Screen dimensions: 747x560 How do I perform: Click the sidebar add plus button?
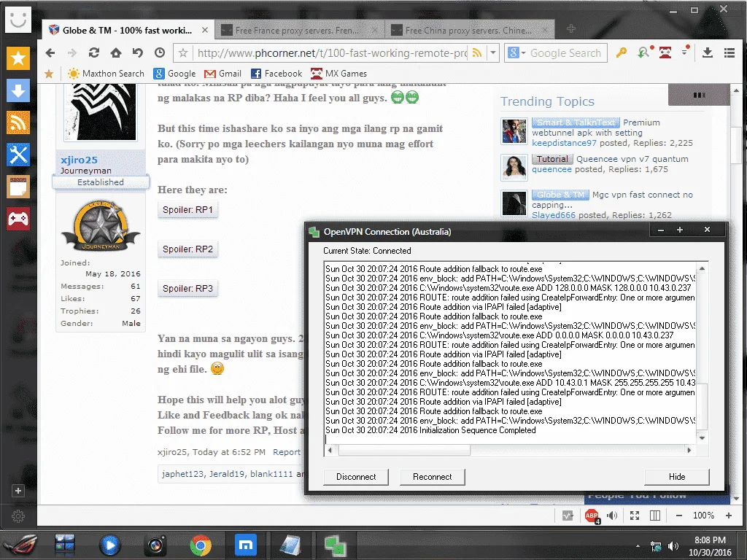(x=18, y=491)
